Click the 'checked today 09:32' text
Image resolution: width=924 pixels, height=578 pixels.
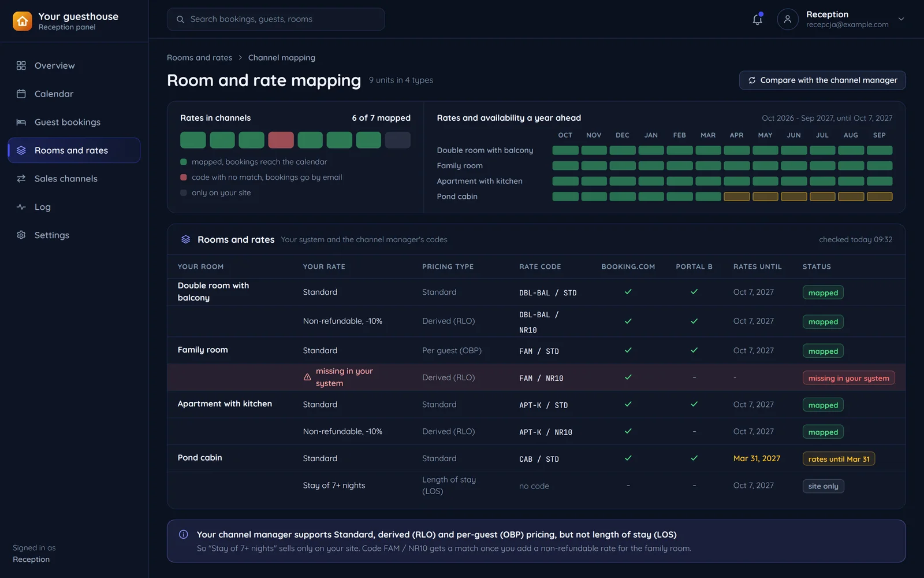tap(855, 239)
